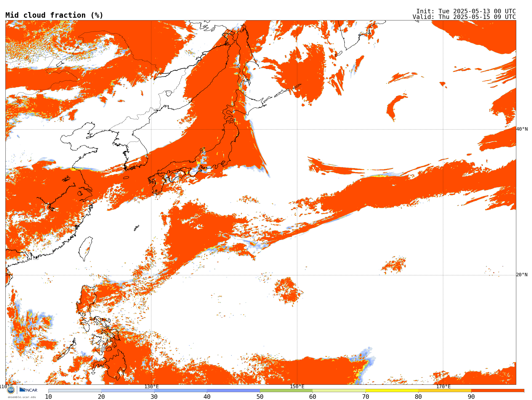This screenshot has width=532, height=400.
Task: Pick the 20–30 light blue colorbar segment
Action: [x=128, y=391]
